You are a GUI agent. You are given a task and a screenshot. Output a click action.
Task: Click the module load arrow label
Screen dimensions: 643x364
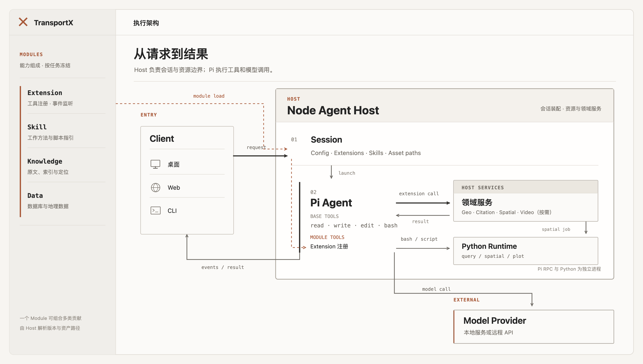[209, 96]
